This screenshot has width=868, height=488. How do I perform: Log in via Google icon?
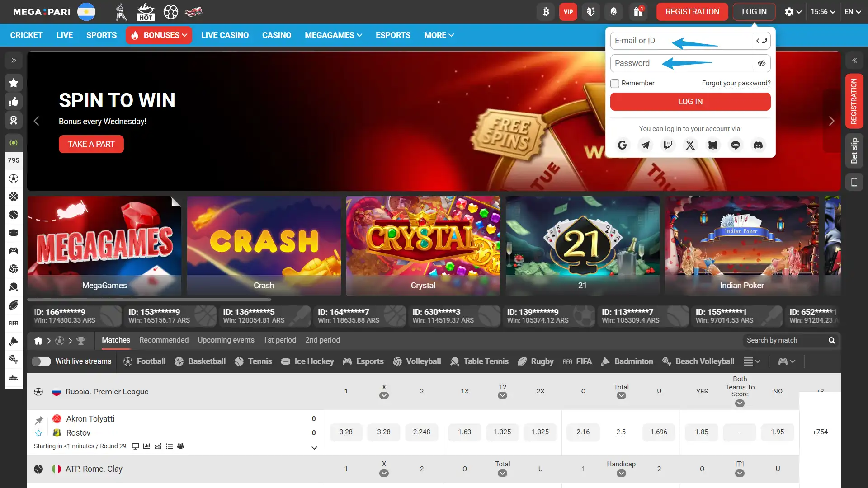[x=623, y=145]
